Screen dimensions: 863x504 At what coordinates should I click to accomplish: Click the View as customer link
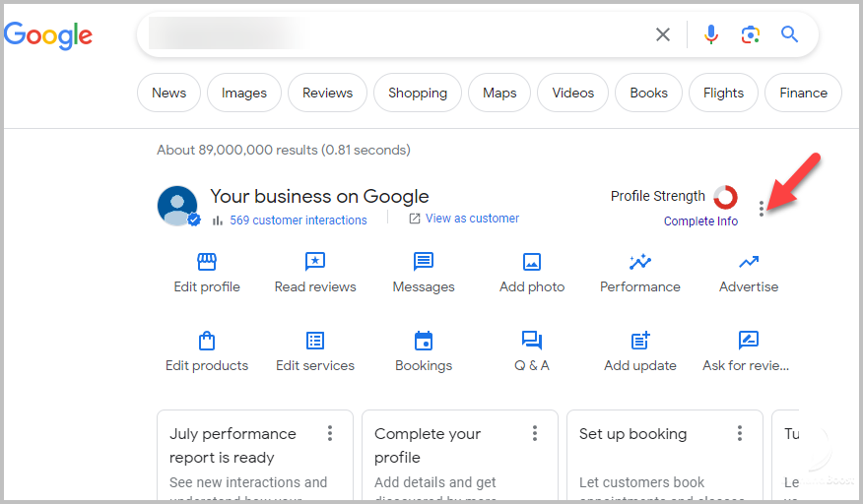click(472, 219)
